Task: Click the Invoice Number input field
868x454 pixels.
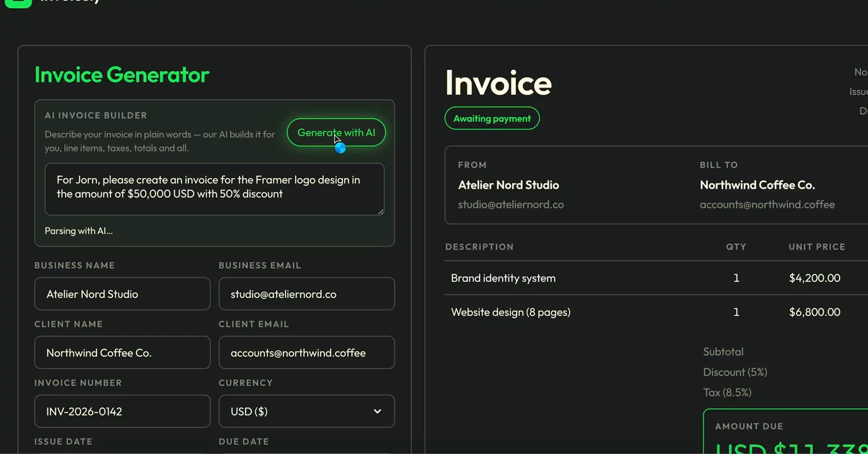Action: click(x=122, y=411)
